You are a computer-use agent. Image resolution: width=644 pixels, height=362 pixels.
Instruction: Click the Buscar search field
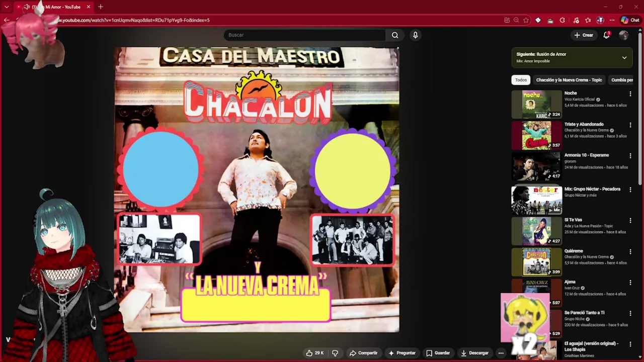click(x=305, y=35)
